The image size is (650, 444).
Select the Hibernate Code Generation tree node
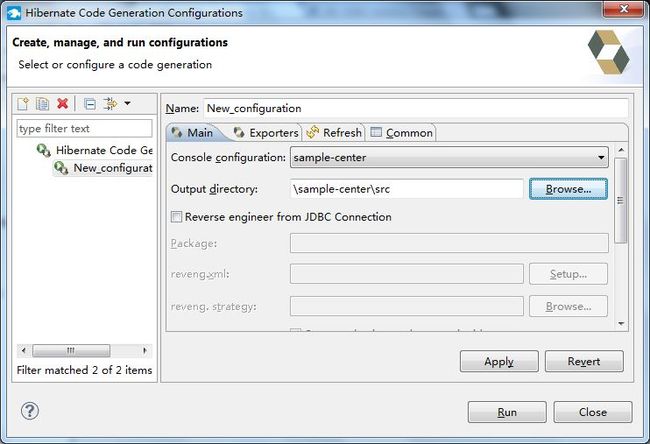click(95, 150)
